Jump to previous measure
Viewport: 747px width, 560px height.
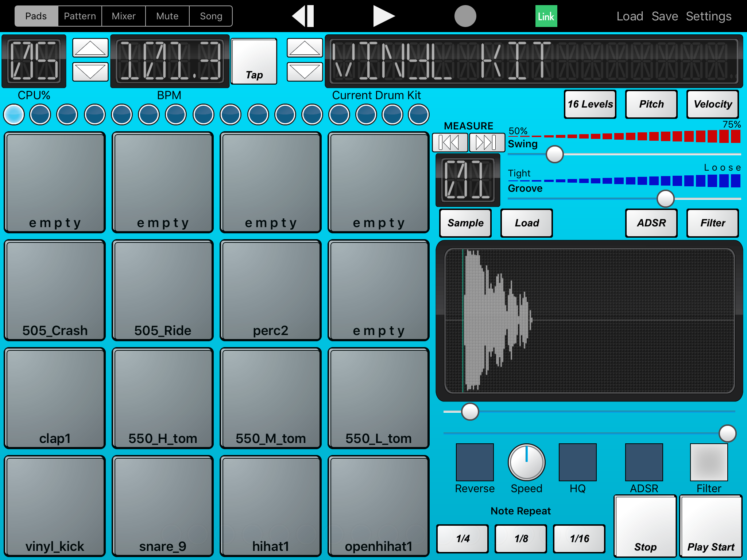click(449, 142)
